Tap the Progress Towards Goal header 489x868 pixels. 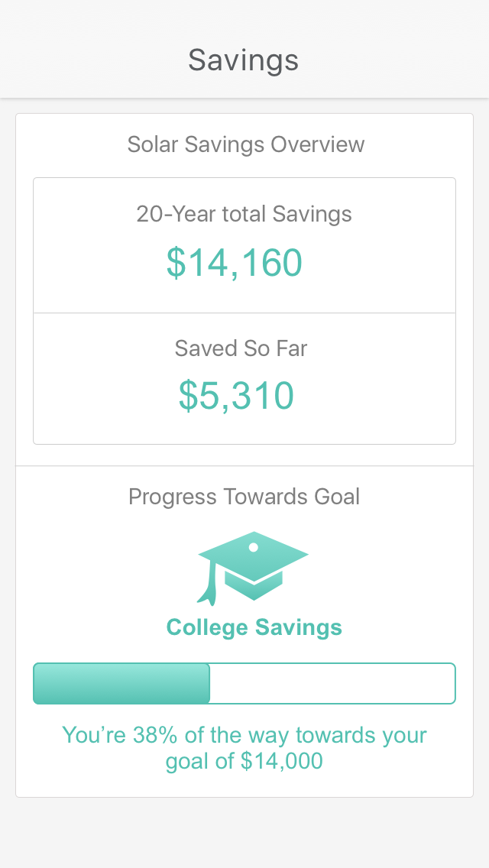pyautogui.click(x=244, y=497)
